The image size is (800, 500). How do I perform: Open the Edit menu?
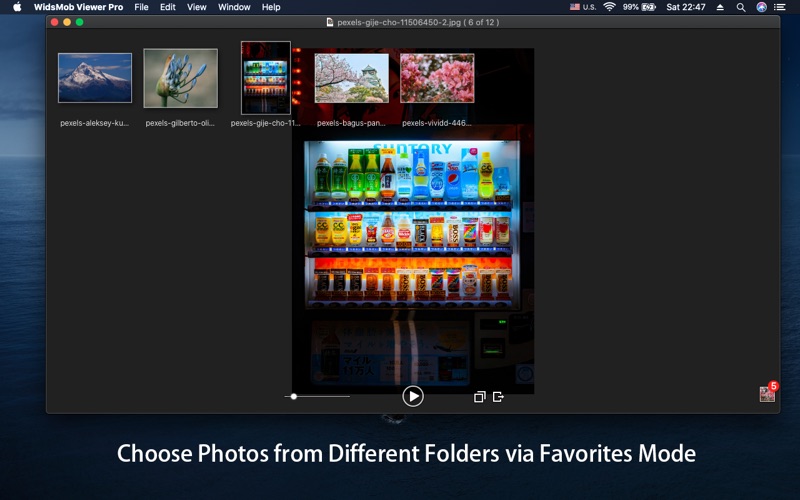click(x=168, y=7)
